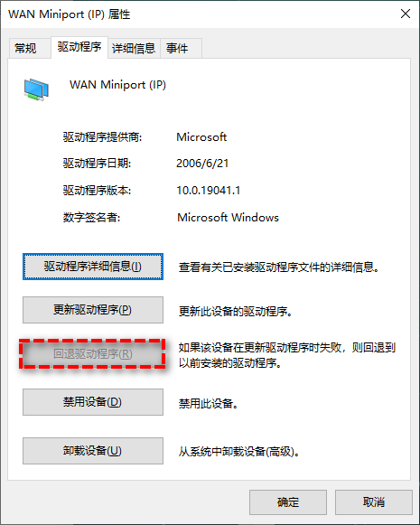Image resolution: width=420 pixels, height=525 pixels.
Task: Click the driver provider value Microsoft
Action: tap(201, 137)
